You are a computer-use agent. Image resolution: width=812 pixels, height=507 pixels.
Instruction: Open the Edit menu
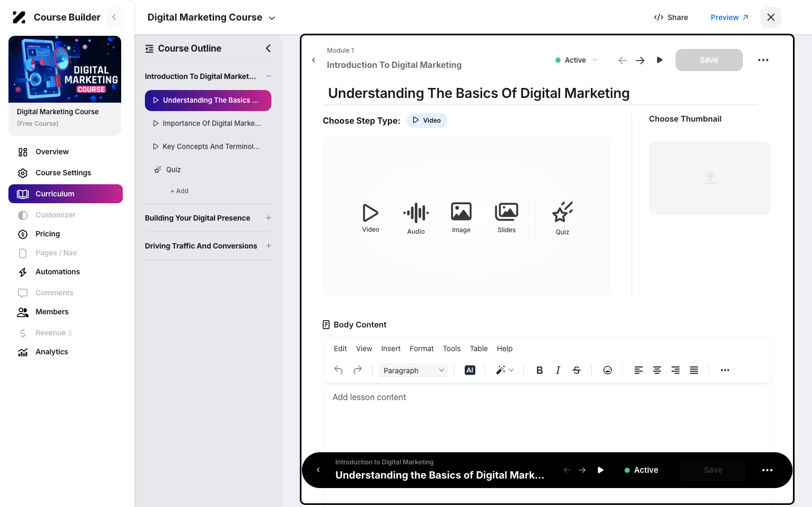[340, 349]
